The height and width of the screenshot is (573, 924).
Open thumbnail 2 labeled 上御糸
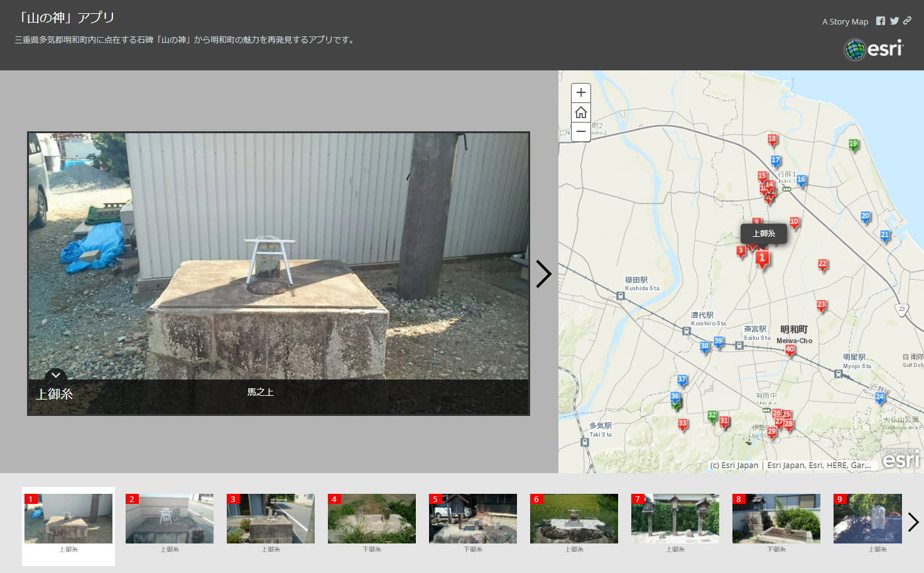[x=170, y=519]
